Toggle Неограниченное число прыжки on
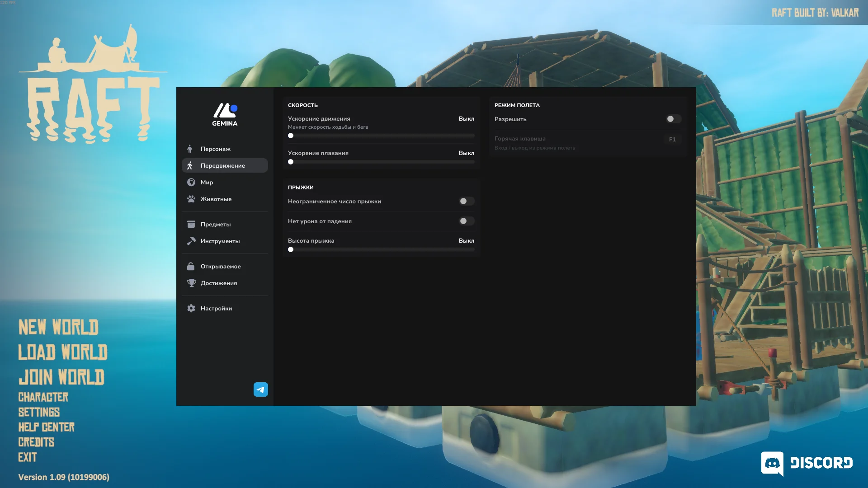The image size is (868, 488). (467, 201)
